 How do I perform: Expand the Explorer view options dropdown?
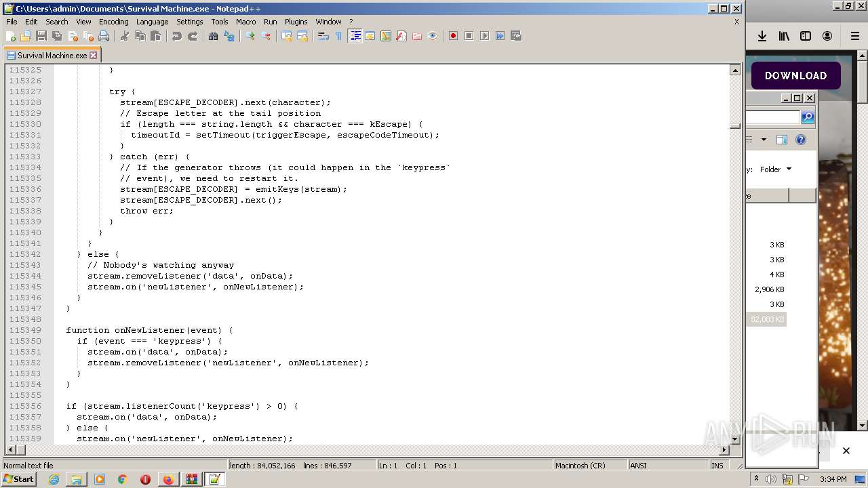coord(764,140)
